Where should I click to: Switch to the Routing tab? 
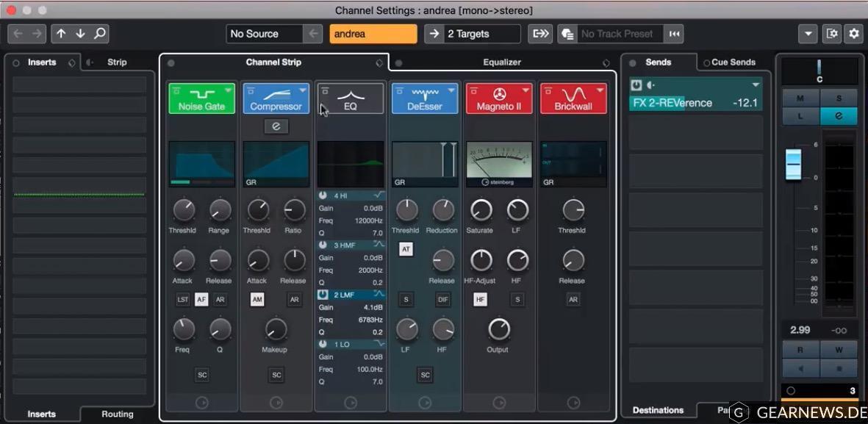click(118, 414)
